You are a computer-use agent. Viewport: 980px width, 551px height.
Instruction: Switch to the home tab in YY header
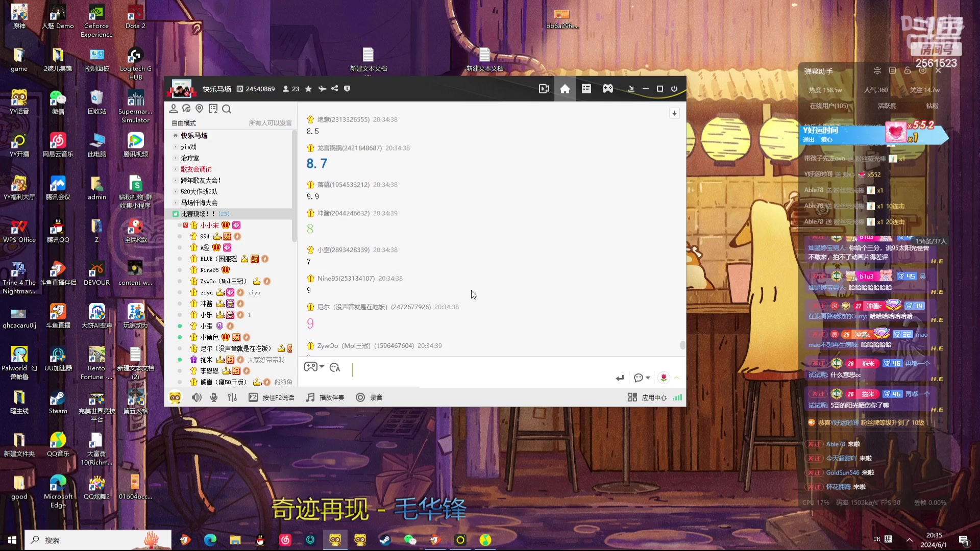point(565,89)
